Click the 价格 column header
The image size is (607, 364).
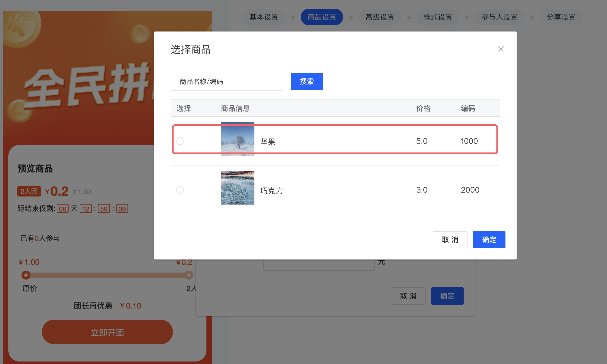423,108
